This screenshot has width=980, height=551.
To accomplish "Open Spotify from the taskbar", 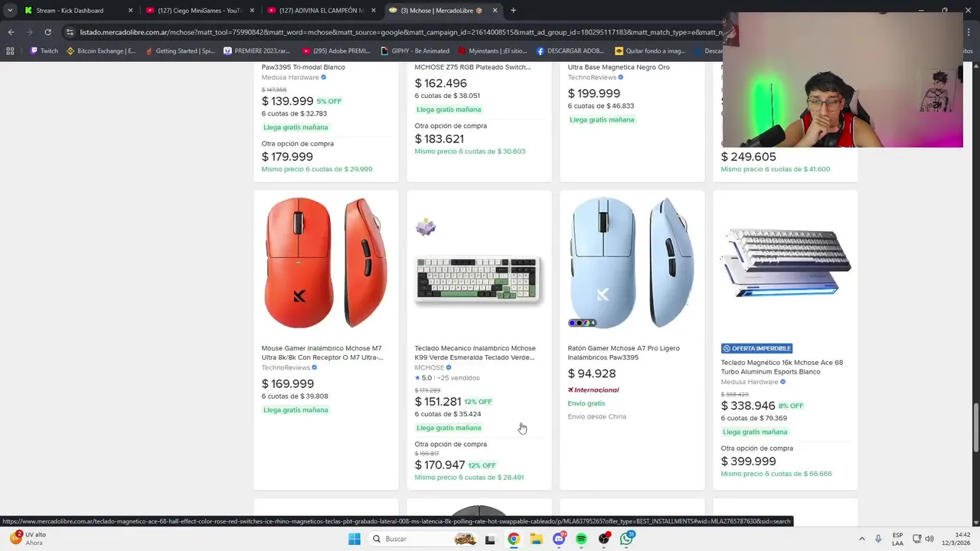I will pyautogui.click(x=581, y=539).
